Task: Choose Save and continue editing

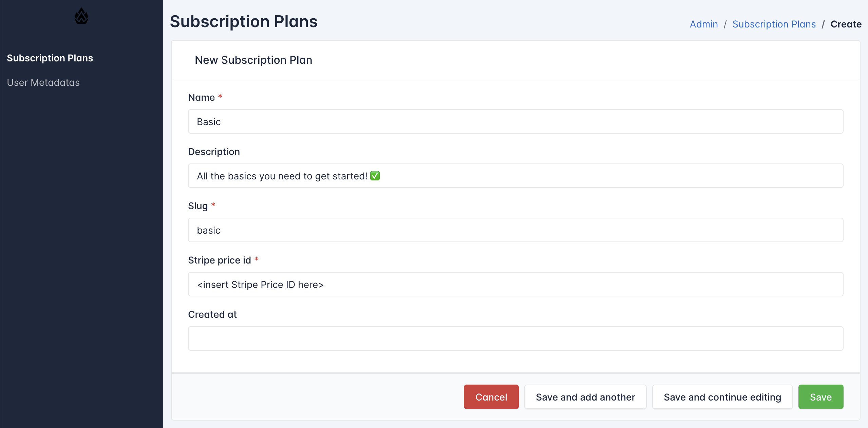Action: pos(722,397)
